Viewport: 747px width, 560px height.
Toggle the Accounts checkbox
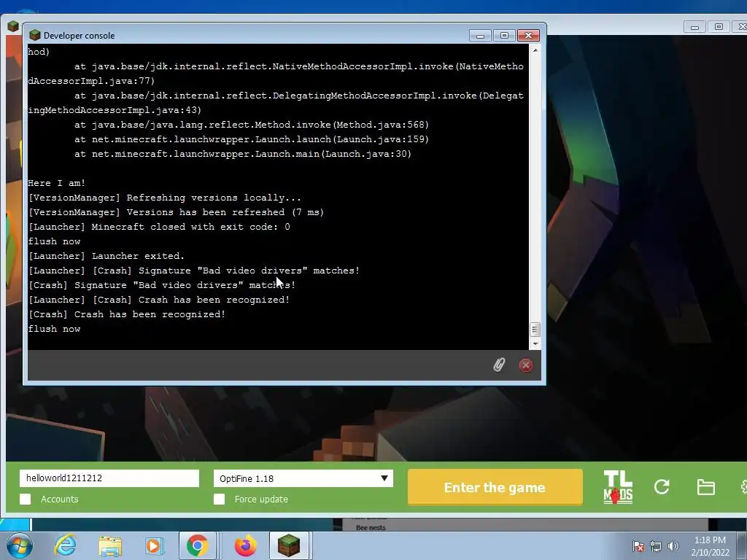[26, 499]
